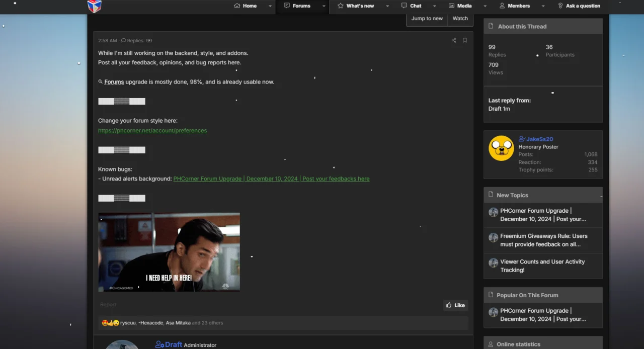Open the Home menu item
This screenshot has height=349, width=644.
coord(246,6)
